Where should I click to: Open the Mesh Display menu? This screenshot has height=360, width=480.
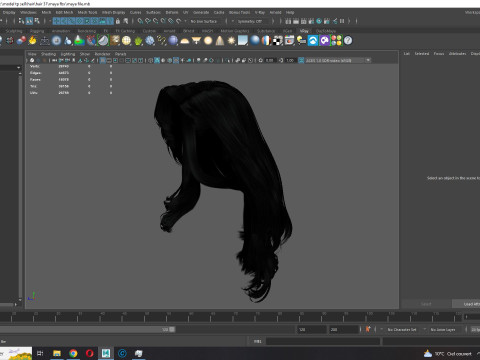[113, 12]
